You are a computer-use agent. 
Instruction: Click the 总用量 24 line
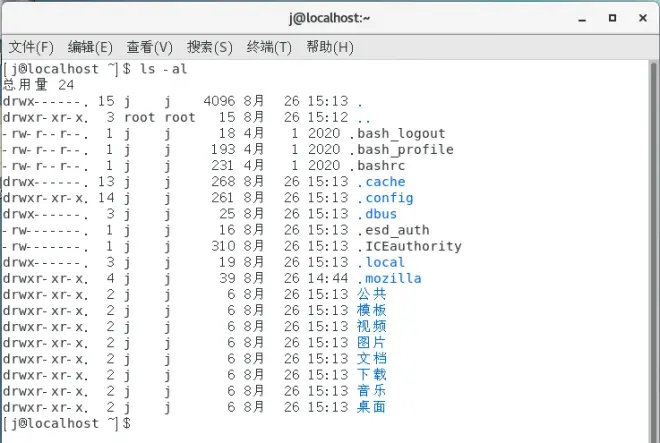pyautogui.click(x=38, y=85)
